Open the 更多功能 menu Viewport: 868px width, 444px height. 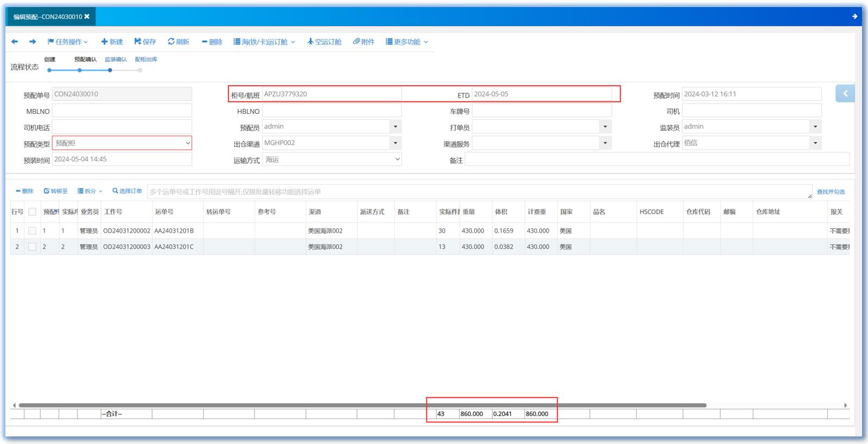point(407,42)
